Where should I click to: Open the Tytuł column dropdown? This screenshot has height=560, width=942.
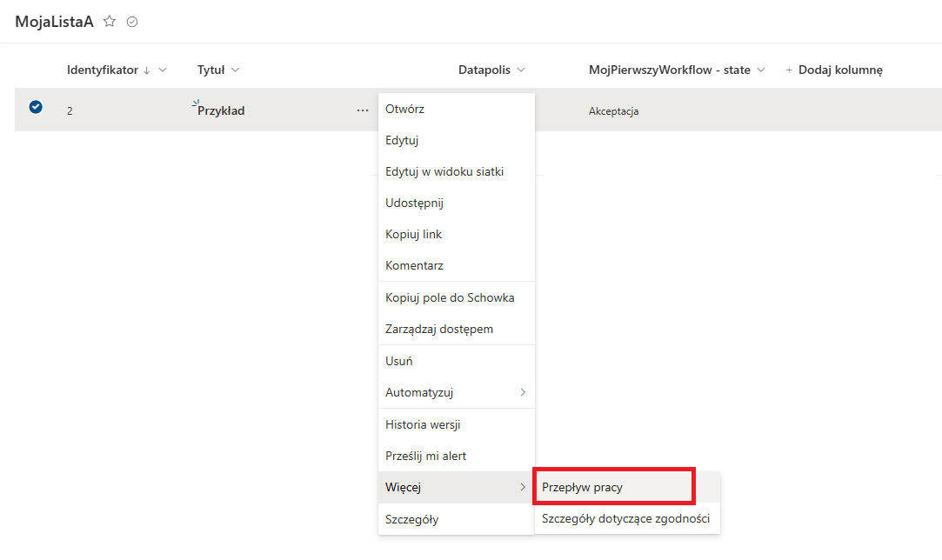pyautogui.click(x=235, y=70)
